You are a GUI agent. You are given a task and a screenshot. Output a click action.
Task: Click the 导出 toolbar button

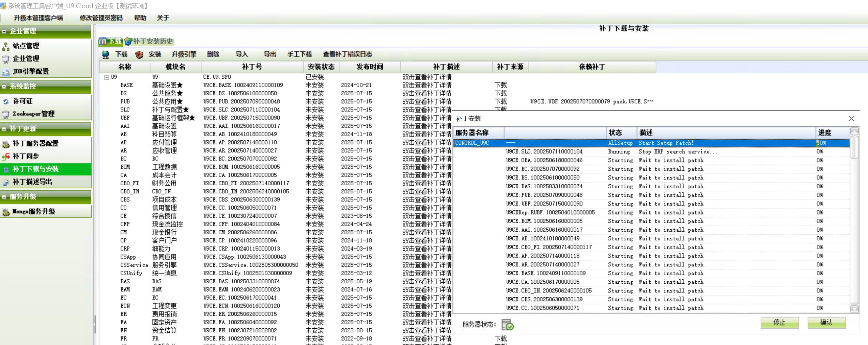pos(270,54)
